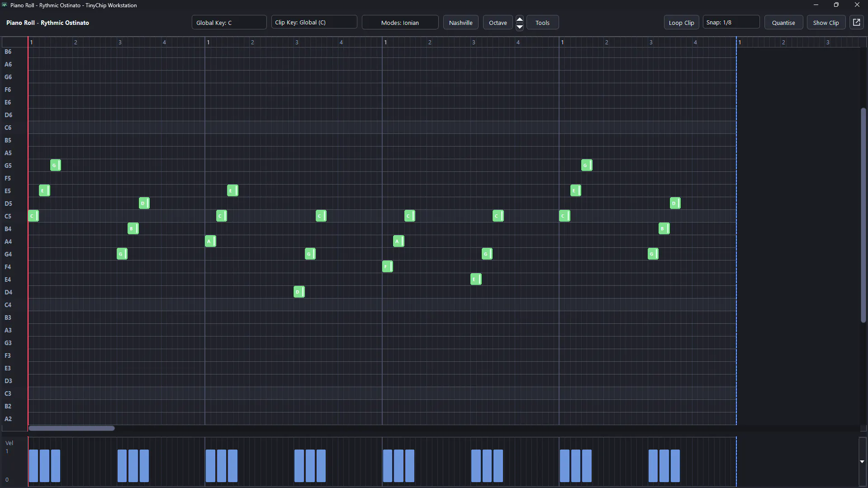Select the D5 note in the fourth bar
The image size is (868, 488).
tap(675, 203)
